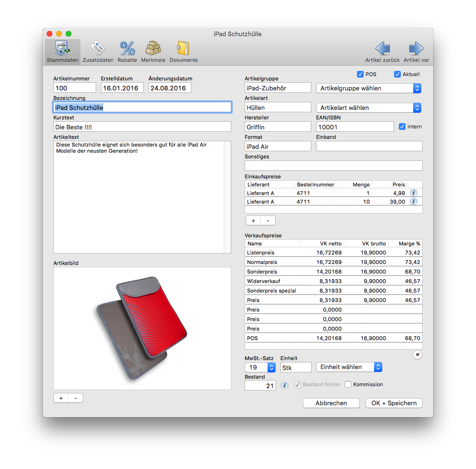Switch to the Stammdaten tab
Viewport: 476px width, 469px height.
pos(62,52)
